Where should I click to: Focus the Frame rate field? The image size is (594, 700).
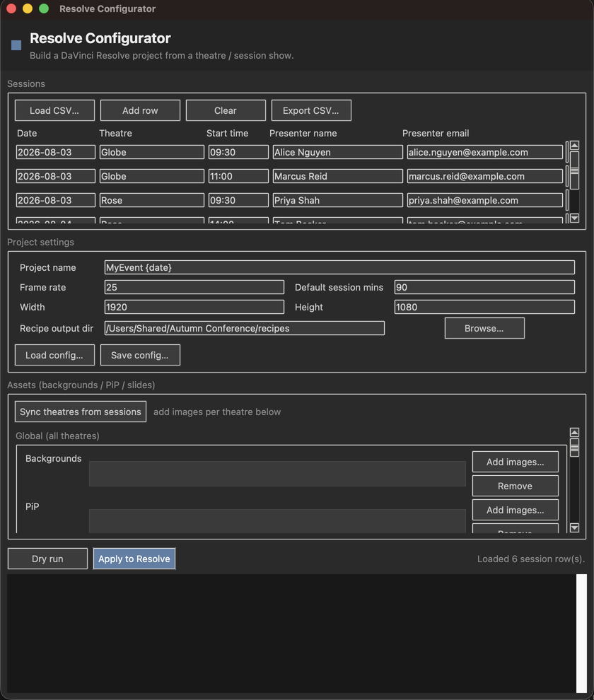[194, 287]
